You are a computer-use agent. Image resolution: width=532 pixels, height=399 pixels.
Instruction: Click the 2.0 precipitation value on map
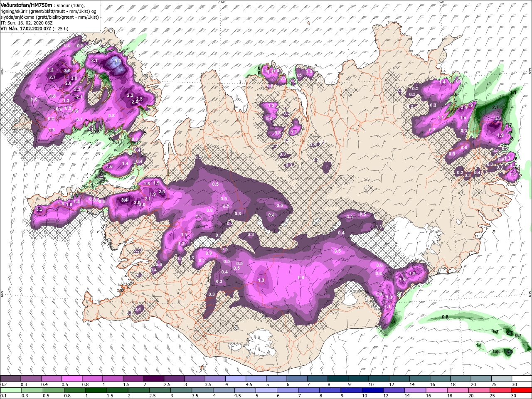pyautogui.click(x=142, y=204)
